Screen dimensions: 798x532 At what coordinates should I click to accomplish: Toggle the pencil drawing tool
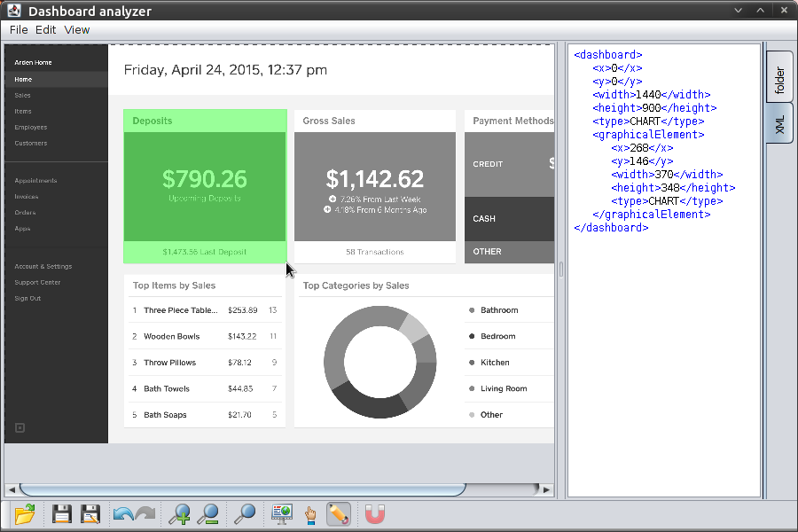click(338, 513)
